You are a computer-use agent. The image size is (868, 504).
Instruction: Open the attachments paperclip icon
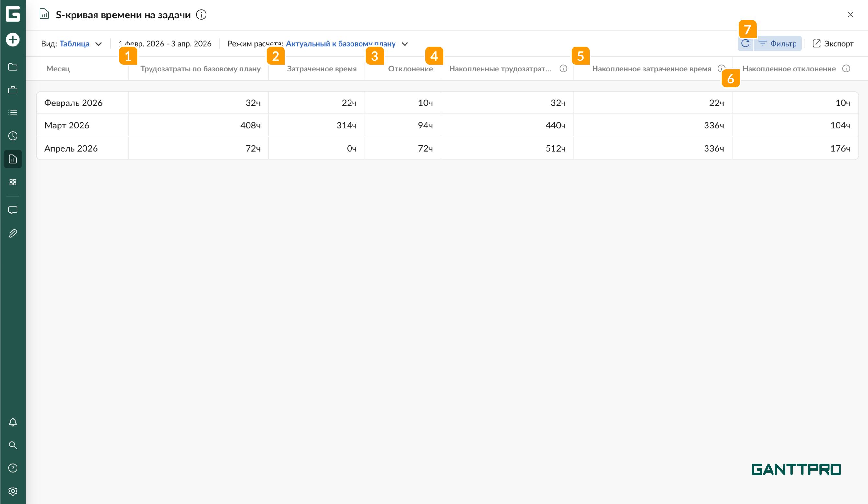click(13, 234)
